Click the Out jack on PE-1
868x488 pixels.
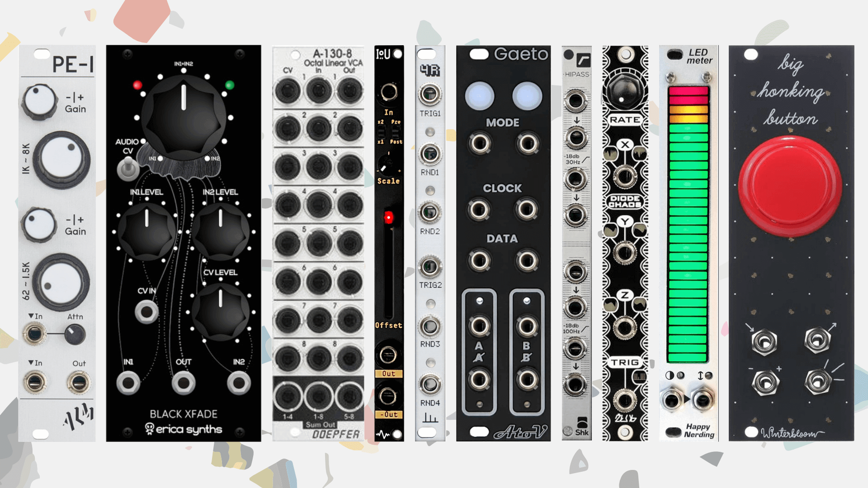pyautogui.click(x=78, y=383)
